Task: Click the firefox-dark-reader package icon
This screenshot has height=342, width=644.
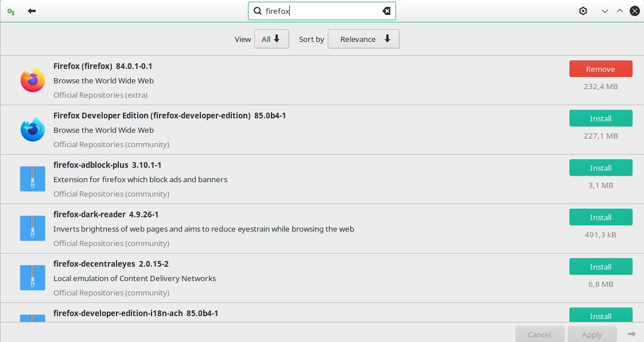Action: [x=33, y=228]
